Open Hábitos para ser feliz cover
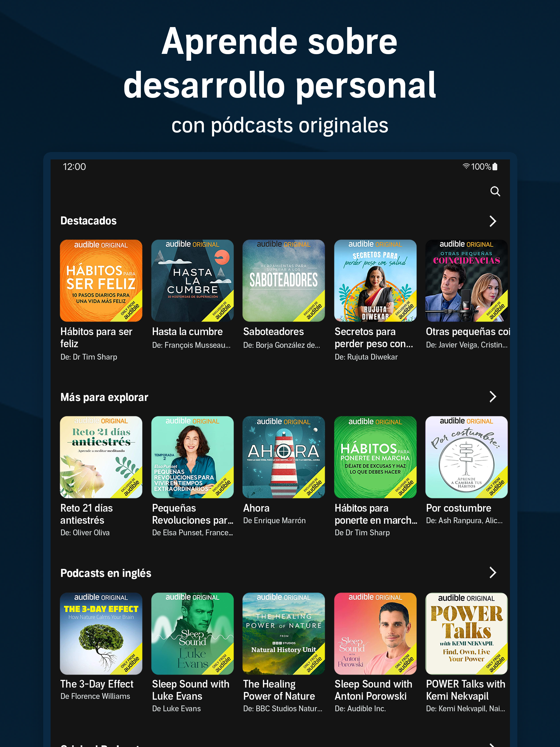560x747 pixels. pyautogui.click(x=101, y=281)
